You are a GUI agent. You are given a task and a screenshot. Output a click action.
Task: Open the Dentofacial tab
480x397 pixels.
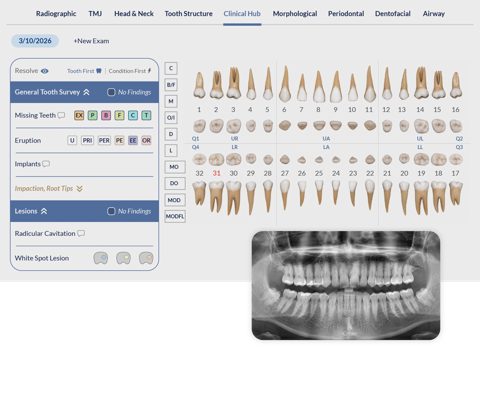click(x=393, y=14)
